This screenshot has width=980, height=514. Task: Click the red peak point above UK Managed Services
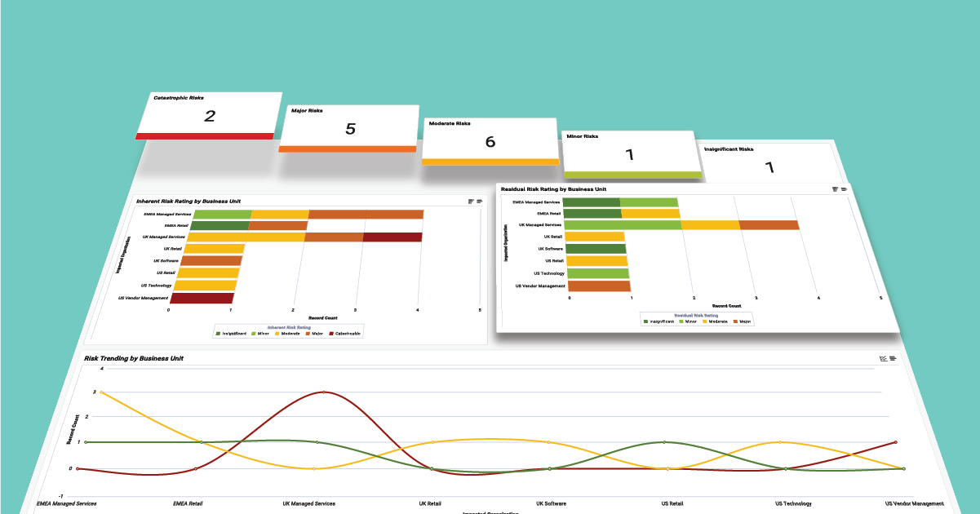pos(322,392)
